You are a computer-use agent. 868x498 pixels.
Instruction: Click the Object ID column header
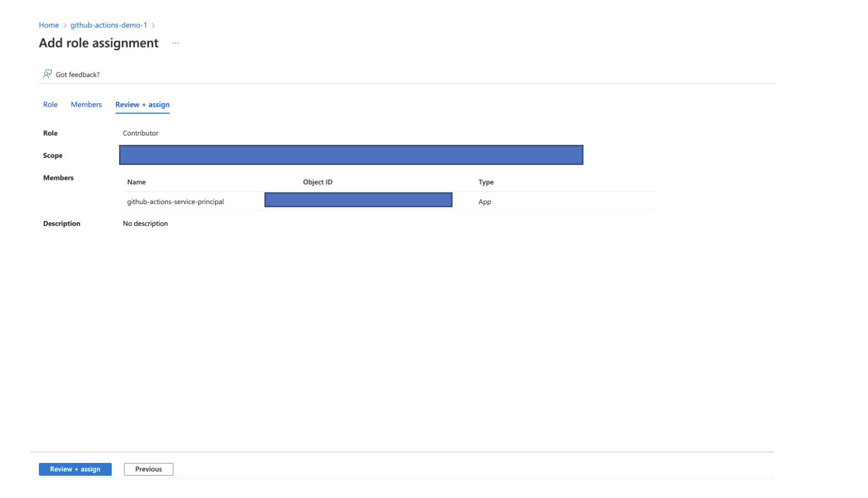coord(318,182)
